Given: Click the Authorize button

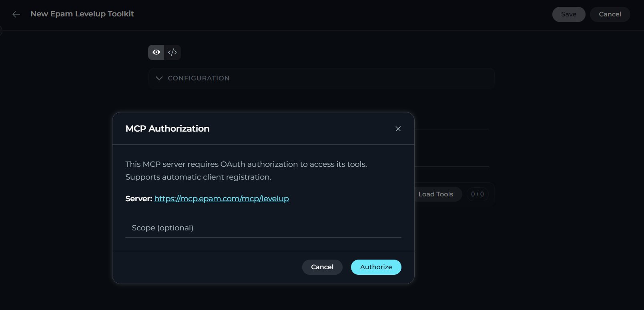Looking at the screenshot, I should click(x=376, y=267).
